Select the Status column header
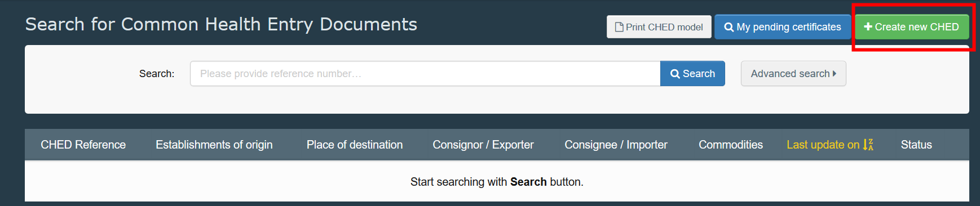980x206 pixels. pyautogui.click(x=916, y=145)
